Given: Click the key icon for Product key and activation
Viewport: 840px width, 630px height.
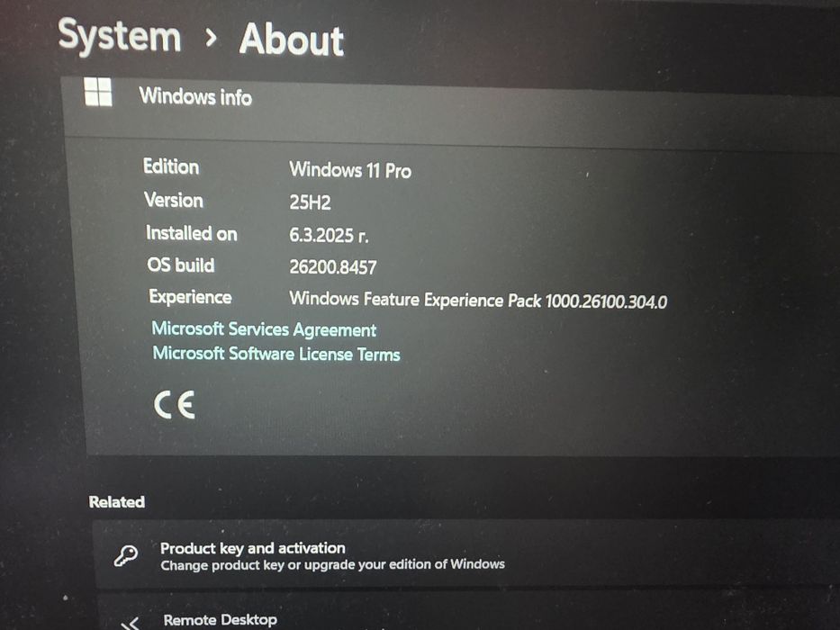Looking at the screenshot, I should (126, 556).
